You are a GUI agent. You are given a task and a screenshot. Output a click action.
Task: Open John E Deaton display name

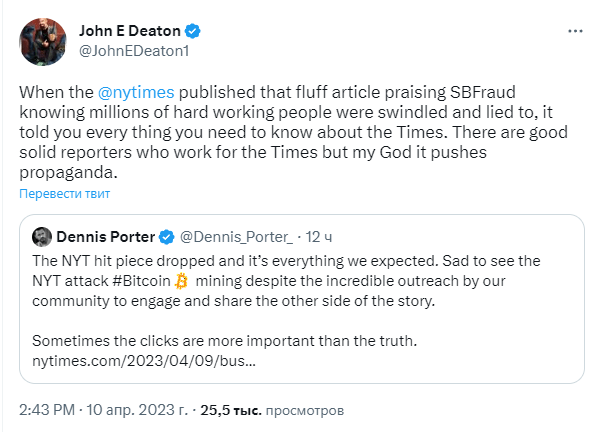tap(130, 31)
